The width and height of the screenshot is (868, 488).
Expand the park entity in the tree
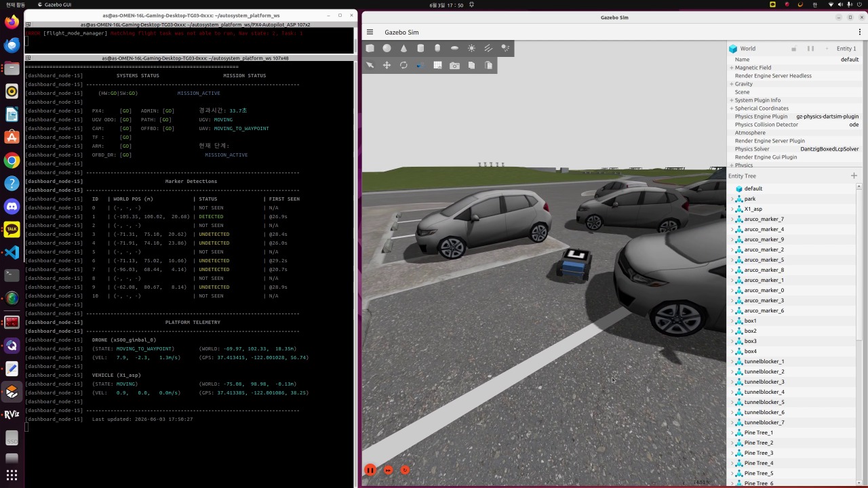[x=732, y=199]
